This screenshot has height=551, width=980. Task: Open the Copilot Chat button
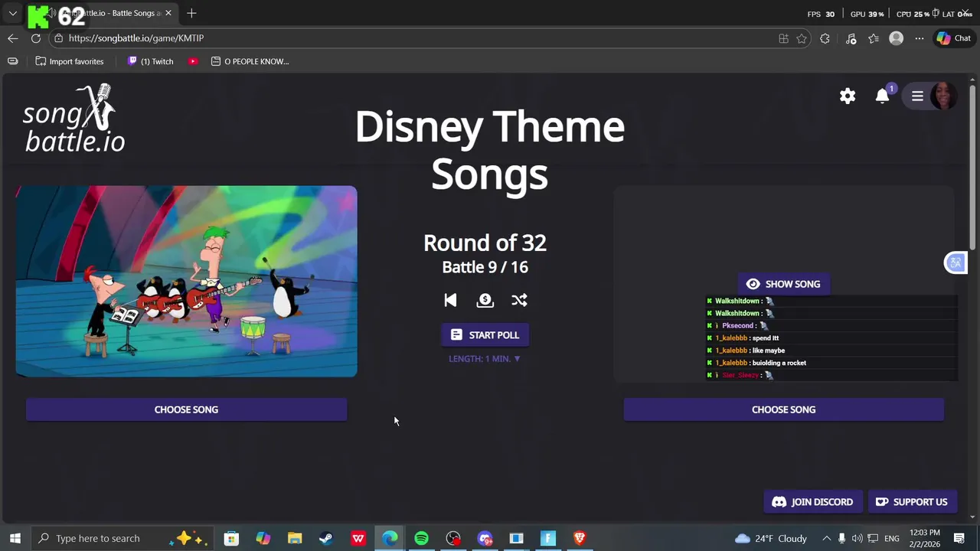click(x=954, y=38)
